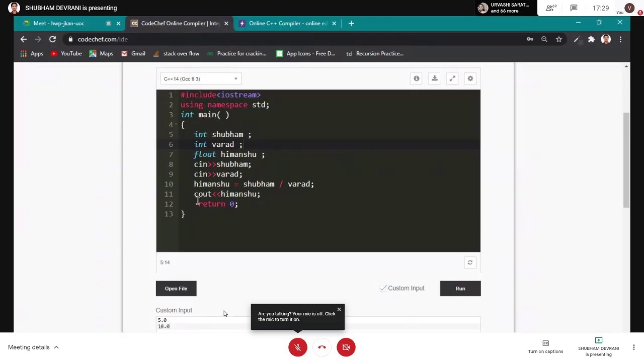Click the reset code refresh icon below the editor
This screenshot has height=362, width=644.
pyautogui.click(x=470, y=262)
